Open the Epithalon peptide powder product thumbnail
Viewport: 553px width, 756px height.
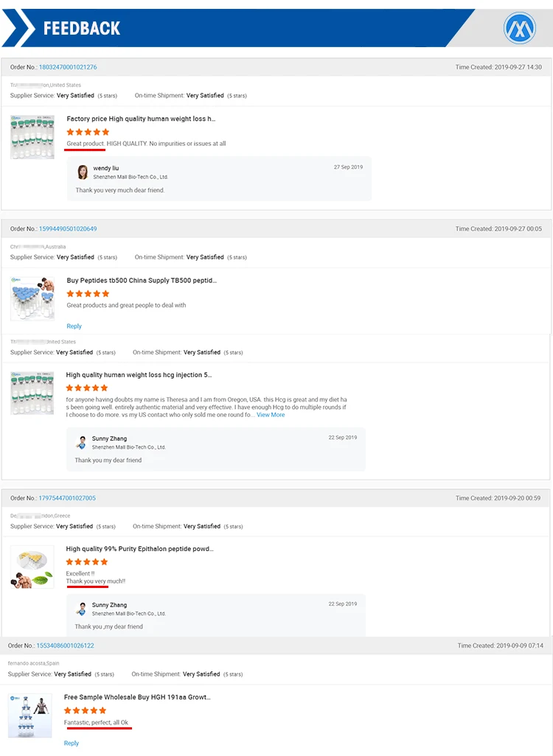click(x=32, y=567)
